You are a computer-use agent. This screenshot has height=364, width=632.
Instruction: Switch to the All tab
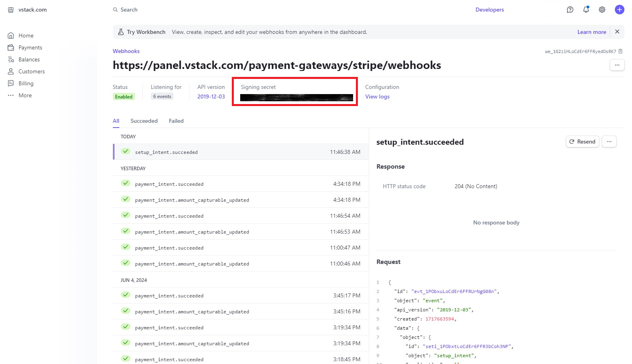pos(116,121)
